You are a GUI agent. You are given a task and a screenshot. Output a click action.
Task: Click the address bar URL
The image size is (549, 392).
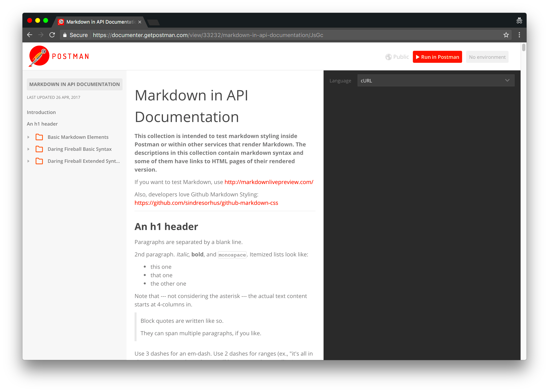[208, 35]
